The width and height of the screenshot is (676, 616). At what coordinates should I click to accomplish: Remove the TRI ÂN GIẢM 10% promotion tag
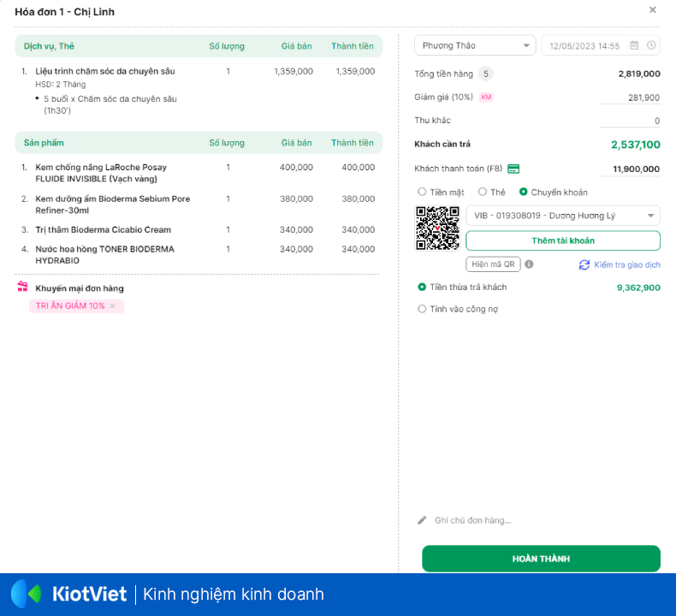pos(112,306)
